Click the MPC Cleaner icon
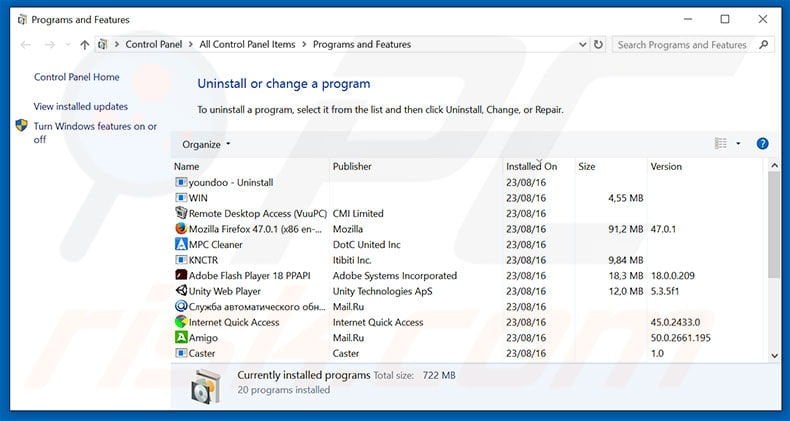 tap(181, 244)
